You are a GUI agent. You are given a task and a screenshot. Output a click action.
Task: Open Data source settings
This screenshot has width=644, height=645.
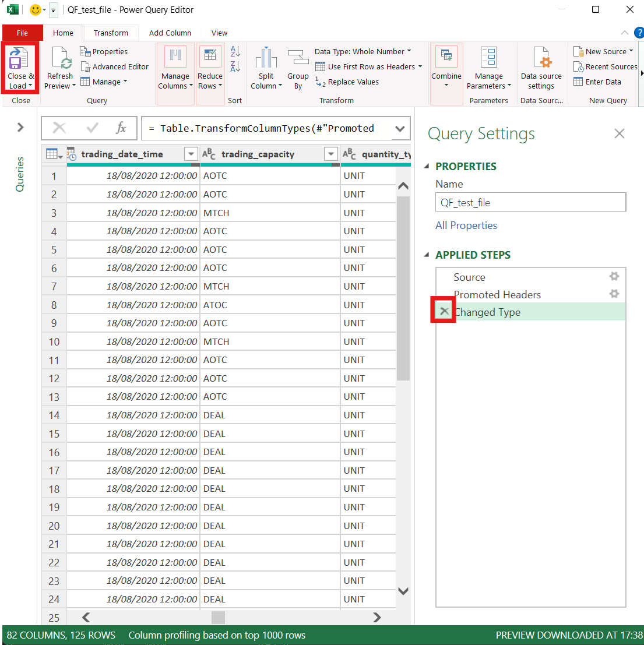click(541, 68)
